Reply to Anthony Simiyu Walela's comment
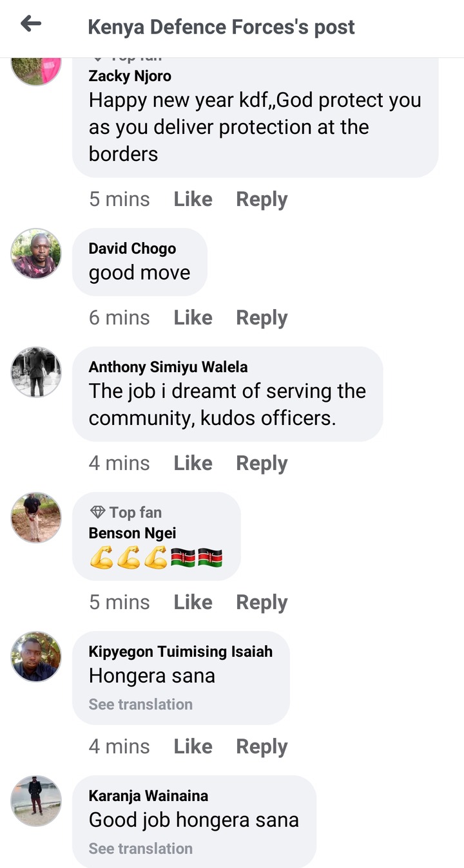 (x=262, y=463)
